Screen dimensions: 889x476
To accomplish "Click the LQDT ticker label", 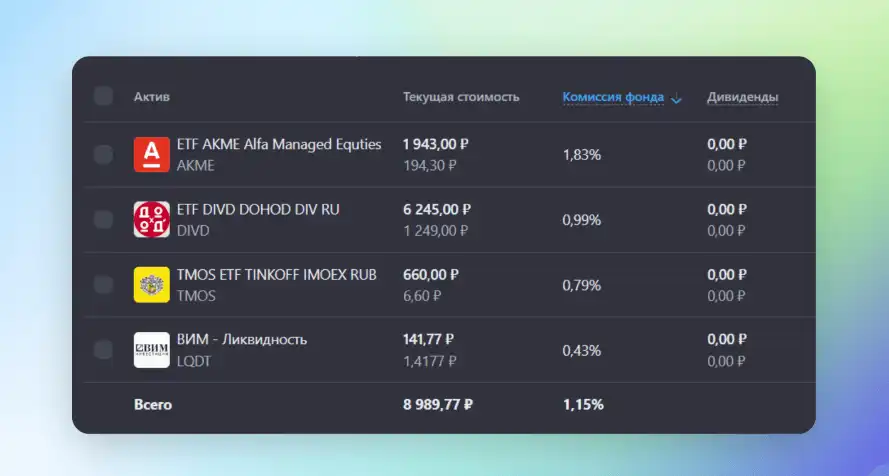I will [x=194, y=361].
